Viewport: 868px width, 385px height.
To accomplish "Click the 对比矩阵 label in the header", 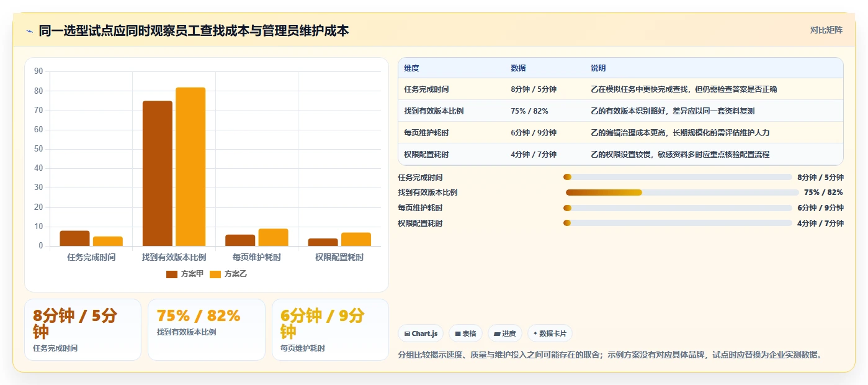I will pyautogui.click(x=826, y=30).
